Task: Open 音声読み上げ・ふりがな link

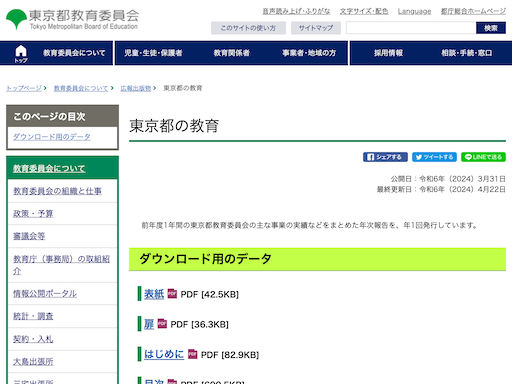Action: pos(296,11)
